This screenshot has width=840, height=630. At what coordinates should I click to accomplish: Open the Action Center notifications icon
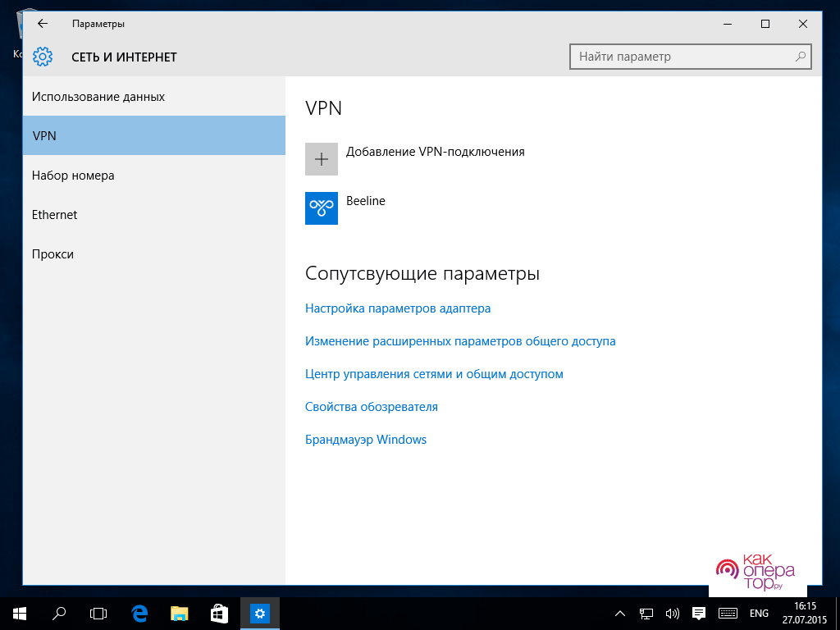point(699,613)
